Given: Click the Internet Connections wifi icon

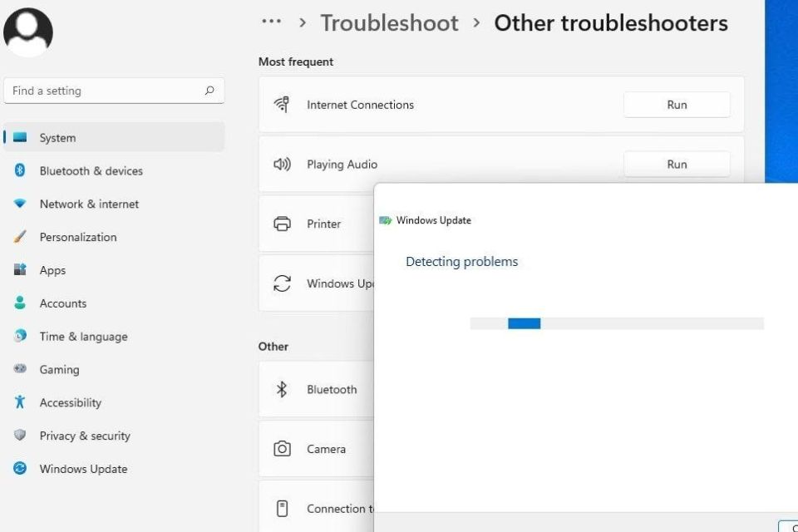Looking at the screenshot, I should pos(282,105).
